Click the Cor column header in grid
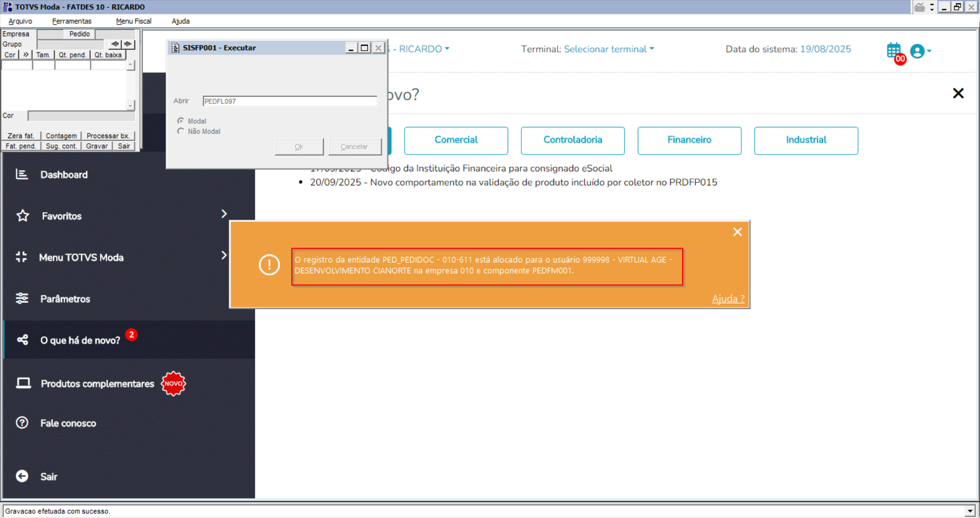Image resolution: width=980 pixels, height=518 pixels. point(10,55)
